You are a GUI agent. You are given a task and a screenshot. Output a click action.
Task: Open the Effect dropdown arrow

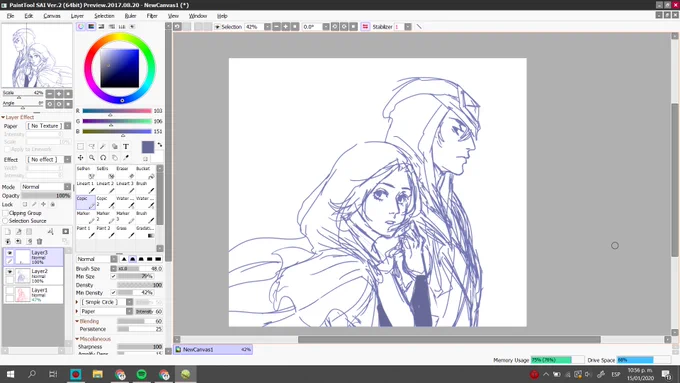[x=68, y=160]
